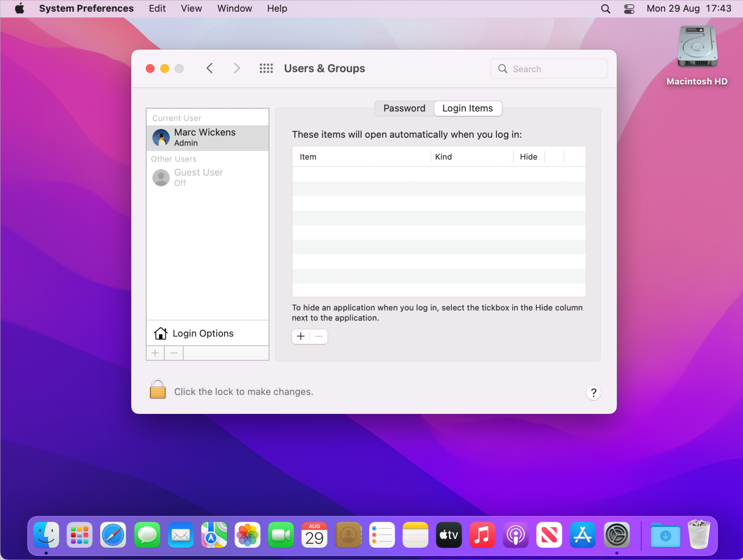This screenshot has width=743, height=560.
Task: Open Reminders from the Dock
Action: point(382,535)
